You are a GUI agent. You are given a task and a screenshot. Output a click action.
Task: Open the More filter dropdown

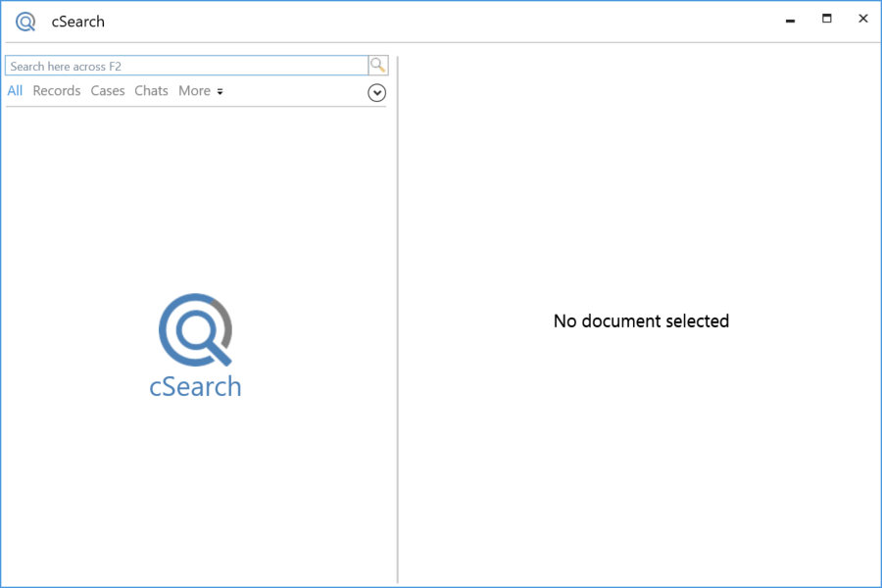195,91
